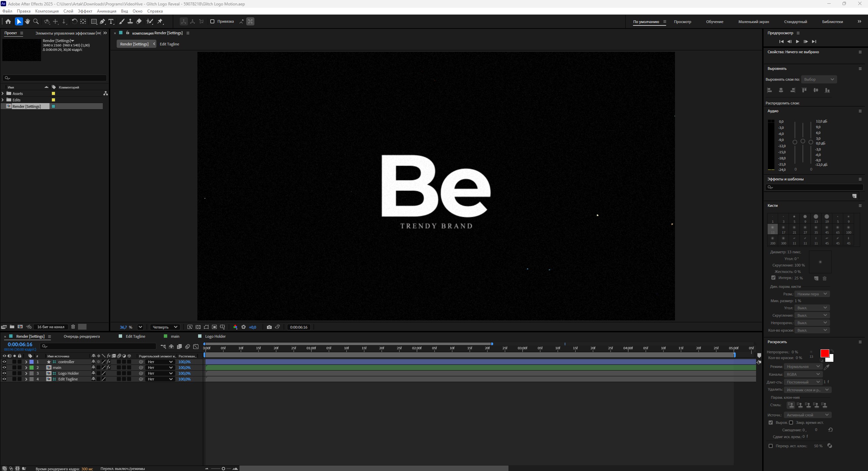Open the Четверть resolution dropdown
The image size is (868, 471).
tap(165, 327)
